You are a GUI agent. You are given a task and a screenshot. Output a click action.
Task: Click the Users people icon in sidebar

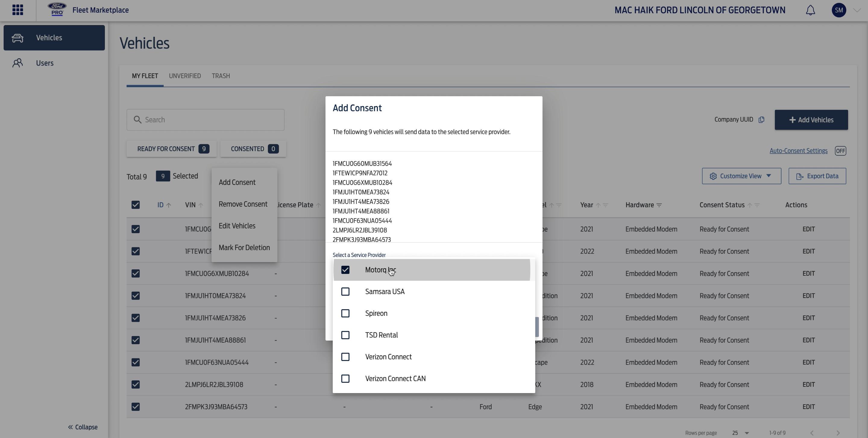point(17,63)
